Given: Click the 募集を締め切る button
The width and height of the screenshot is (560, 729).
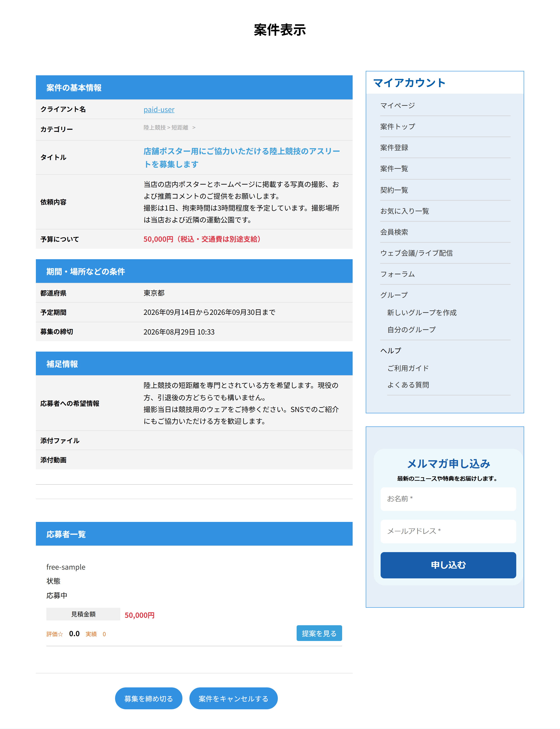Looking at the screenshot, I should [x=148, y=698].
